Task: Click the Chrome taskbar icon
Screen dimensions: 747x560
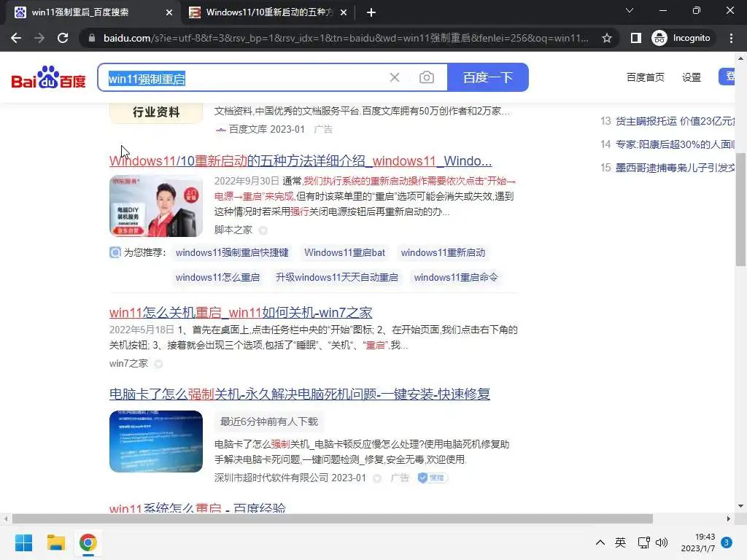Action: coord(88,542)
